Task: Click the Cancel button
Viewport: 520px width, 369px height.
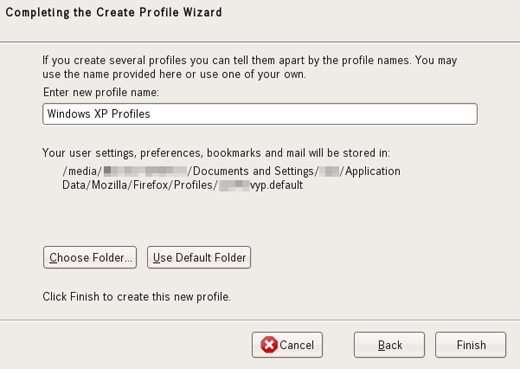Action: point(287,345)
